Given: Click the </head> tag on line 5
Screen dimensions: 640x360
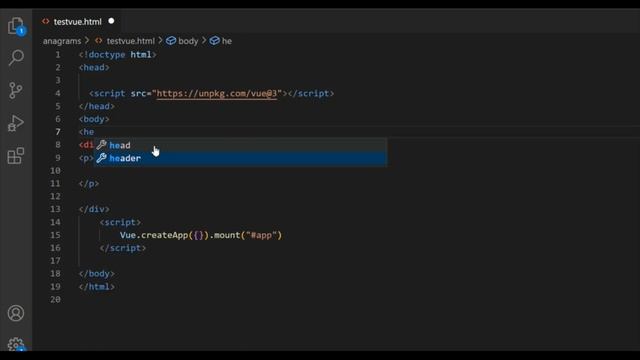Looking at the screenshot, I should tap(97, 106).
